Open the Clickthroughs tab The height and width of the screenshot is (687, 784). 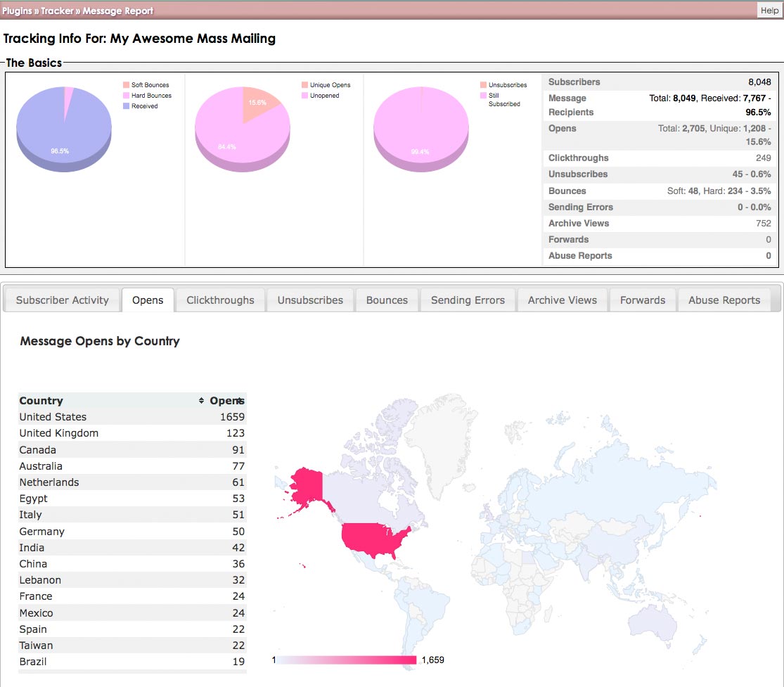220,300
